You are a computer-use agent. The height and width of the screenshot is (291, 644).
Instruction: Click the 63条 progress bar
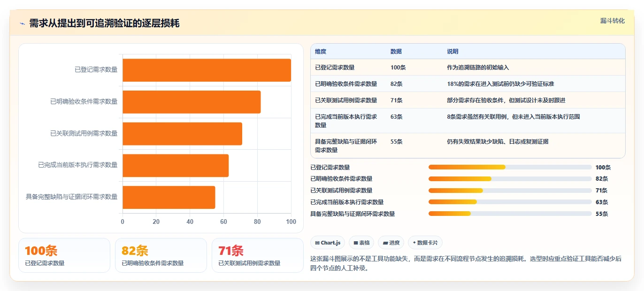click(510, 202)
